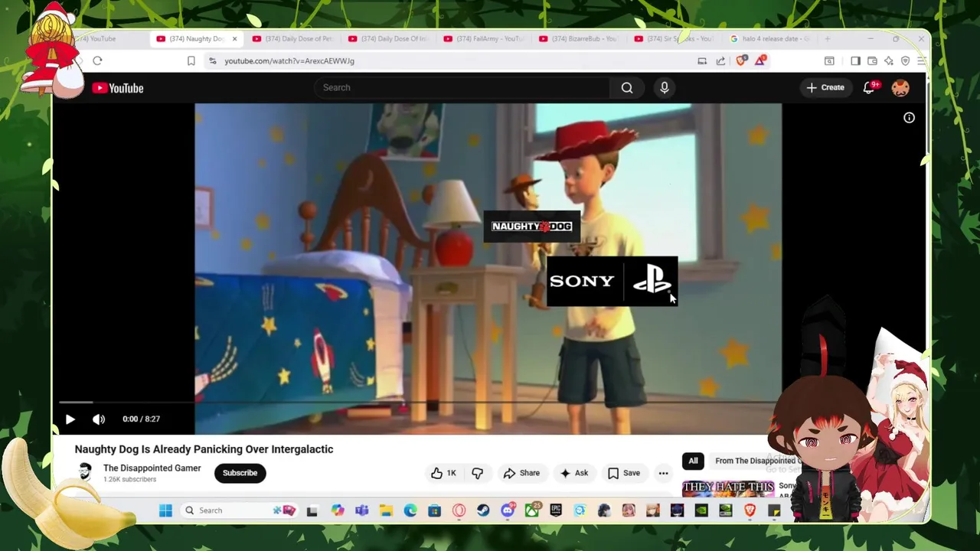The image size is (980, 551).
Task: Open Brave Wallet icon in toolbar
Action: 872,61
